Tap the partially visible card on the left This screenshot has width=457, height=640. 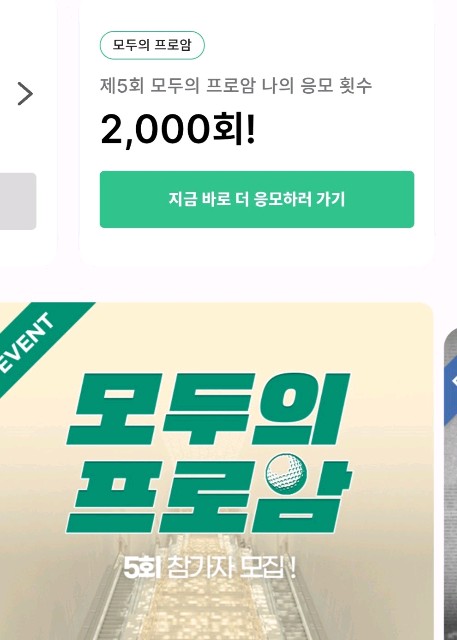28,133
